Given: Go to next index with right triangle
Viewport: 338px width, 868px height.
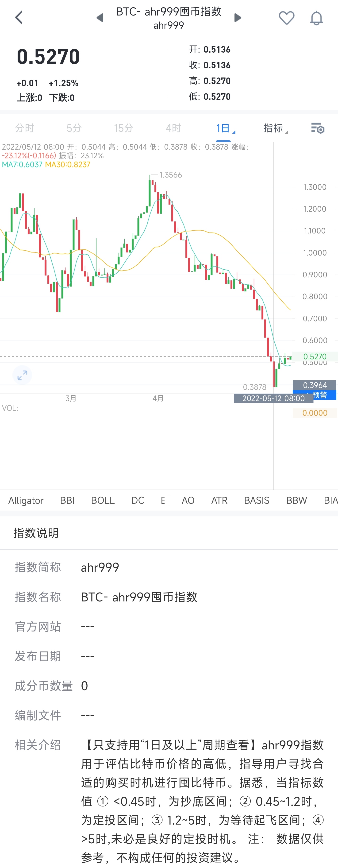Looking at the screenshot, I should point(238,18).
